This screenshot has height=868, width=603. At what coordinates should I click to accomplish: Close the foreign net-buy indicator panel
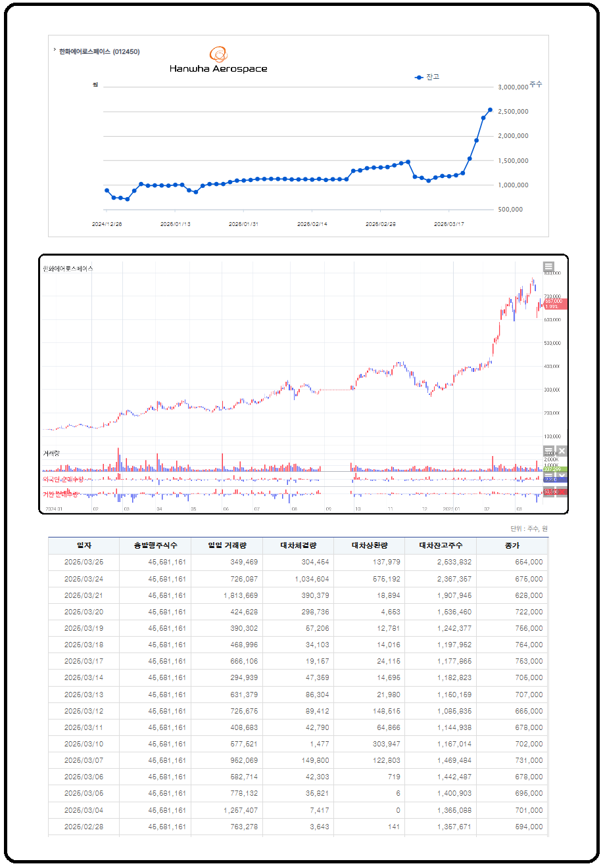[x=562, y=475]
